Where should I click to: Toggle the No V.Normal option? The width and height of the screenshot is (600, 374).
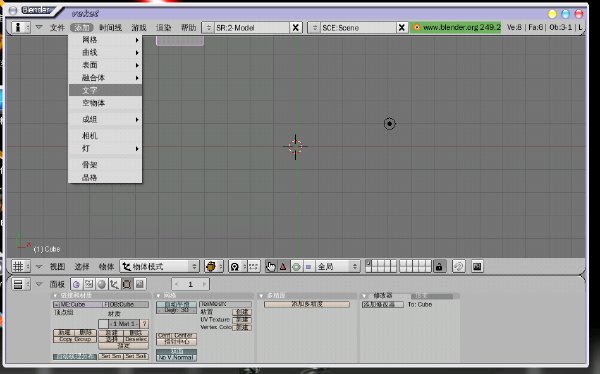pyautogui.click(x=176, y=357)
